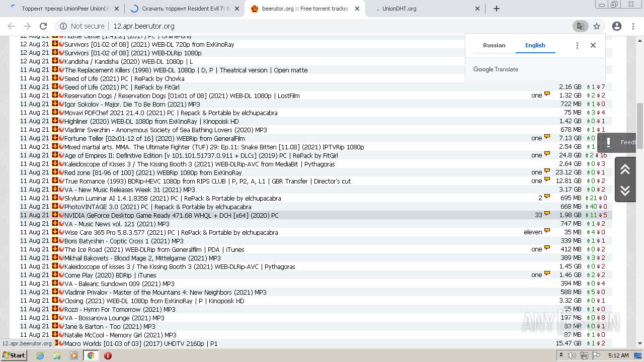Bookmark this page with the star icon
This screenshot has width=644, height=362.
click(597, 26)
